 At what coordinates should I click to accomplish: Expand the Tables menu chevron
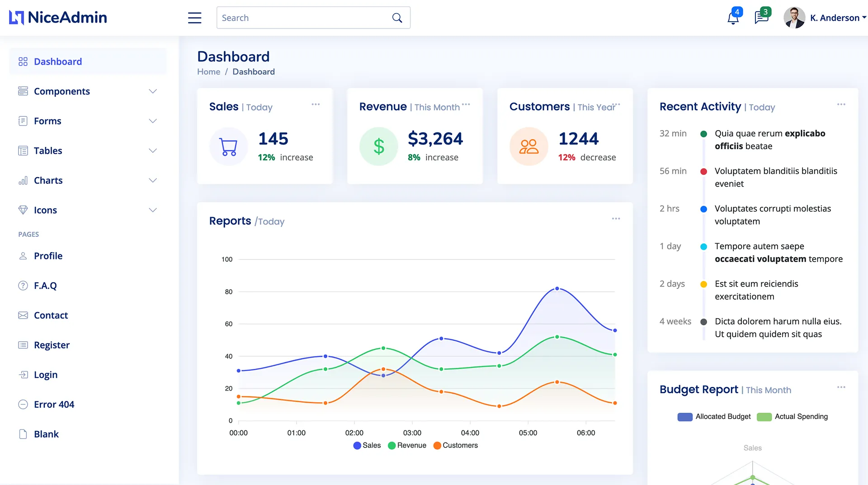[x=153, y=151]
